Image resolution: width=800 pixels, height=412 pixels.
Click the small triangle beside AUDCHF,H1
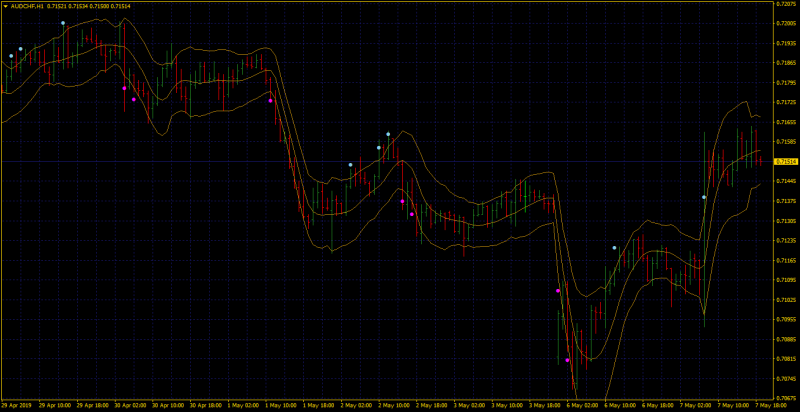pyautogui.click(x=5, y=6)
